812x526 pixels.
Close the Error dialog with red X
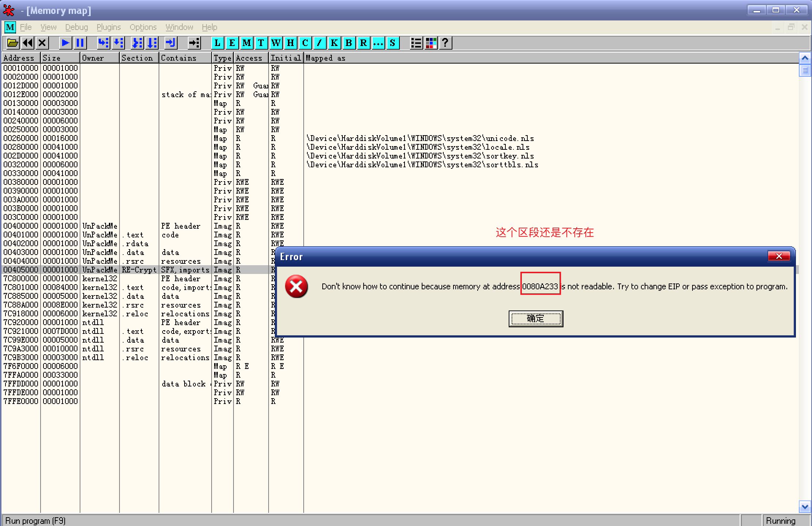point(778,256)
